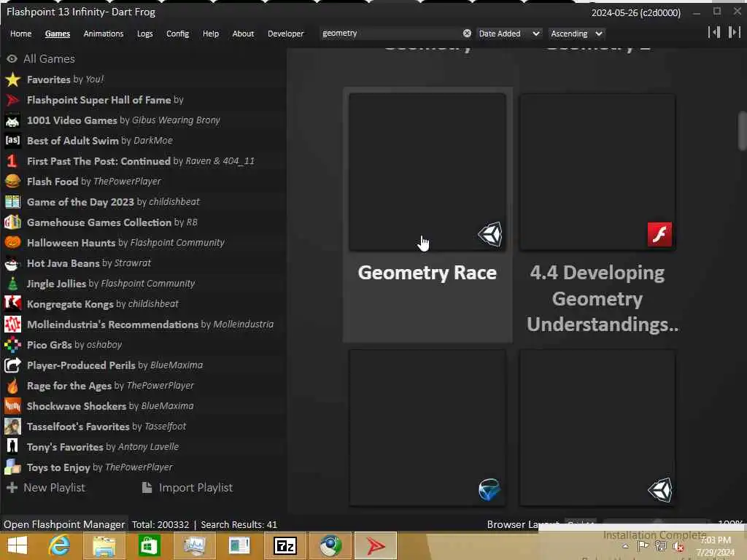
Task: Click the Flash Food burger icon
Action: pos(12,182)
